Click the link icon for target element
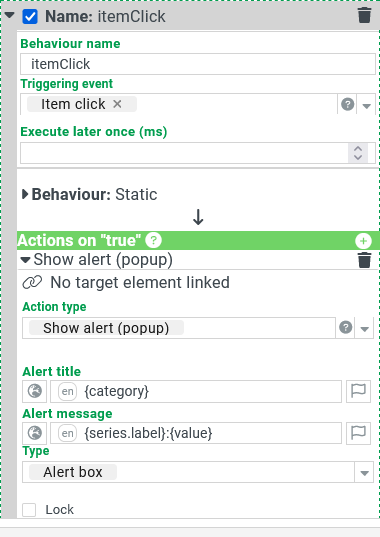Screen dimensions: 380x537 click(32, 283)
